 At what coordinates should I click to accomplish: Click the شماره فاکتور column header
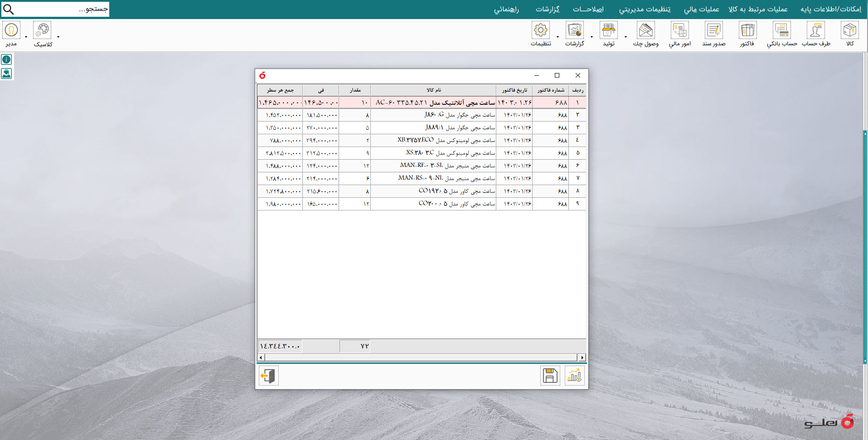click(551, 90)
